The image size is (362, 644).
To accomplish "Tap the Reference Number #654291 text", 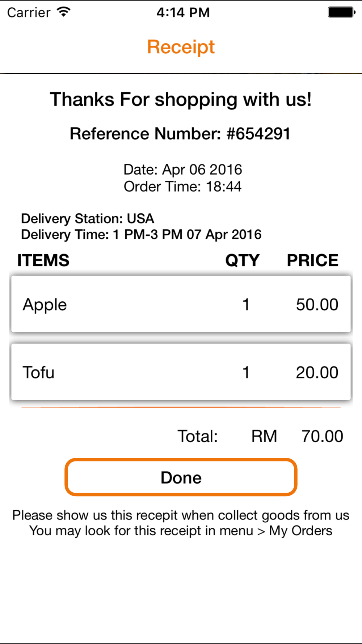I will 180,134.
